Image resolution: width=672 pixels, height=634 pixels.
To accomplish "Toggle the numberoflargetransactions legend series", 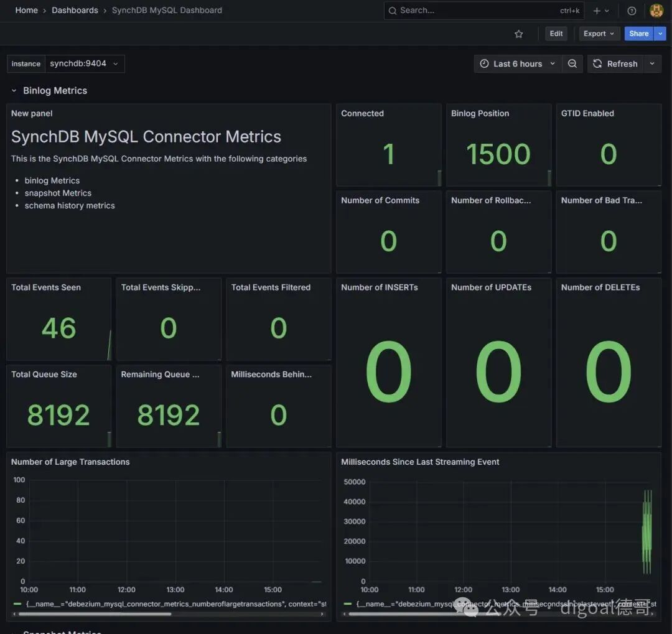I will click(x=175, y=604).
